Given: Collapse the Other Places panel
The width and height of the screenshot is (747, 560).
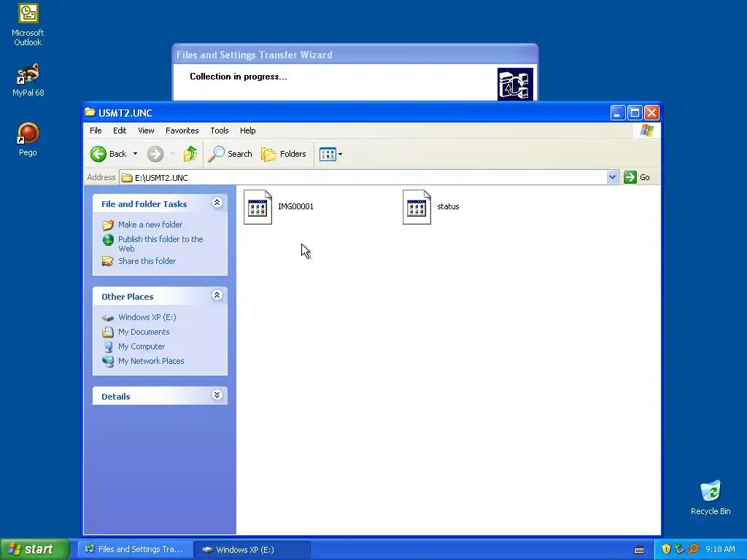Looking at the screenshot, I should point(217,295).
